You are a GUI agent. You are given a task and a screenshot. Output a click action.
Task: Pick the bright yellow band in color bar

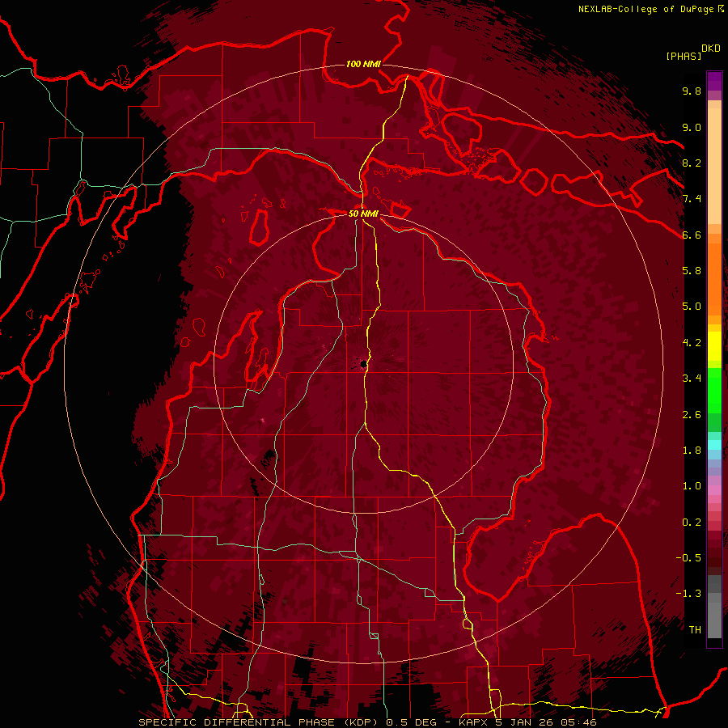tap(714, 346)
